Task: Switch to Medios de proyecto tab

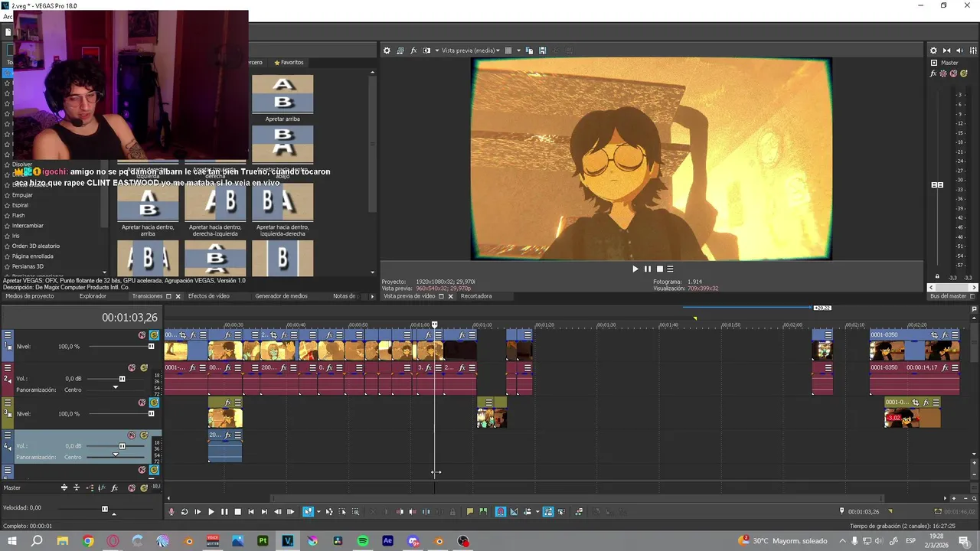Action: pyautogui.click(x=30, y=296)
